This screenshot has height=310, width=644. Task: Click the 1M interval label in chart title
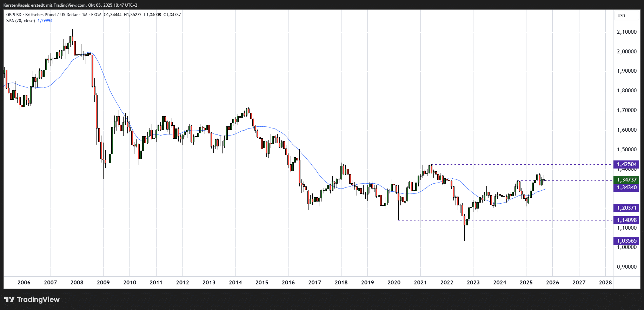pos(85,15)
